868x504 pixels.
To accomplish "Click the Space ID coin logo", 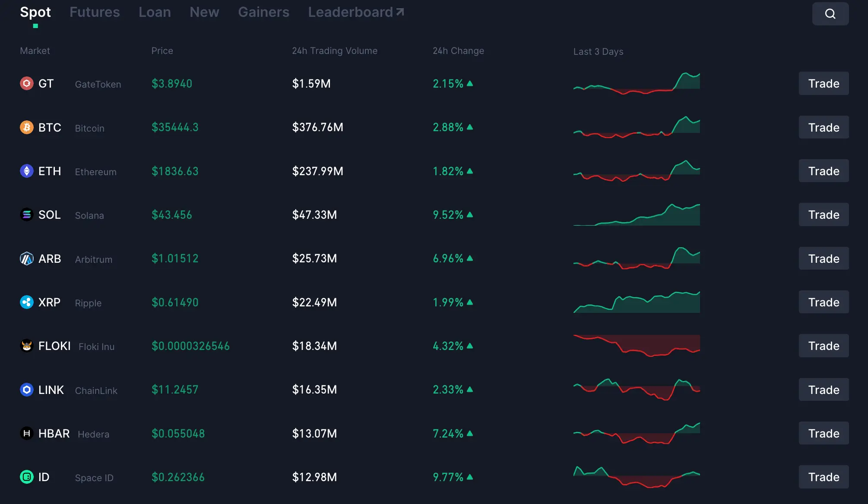I will click(x=27, y=477).
